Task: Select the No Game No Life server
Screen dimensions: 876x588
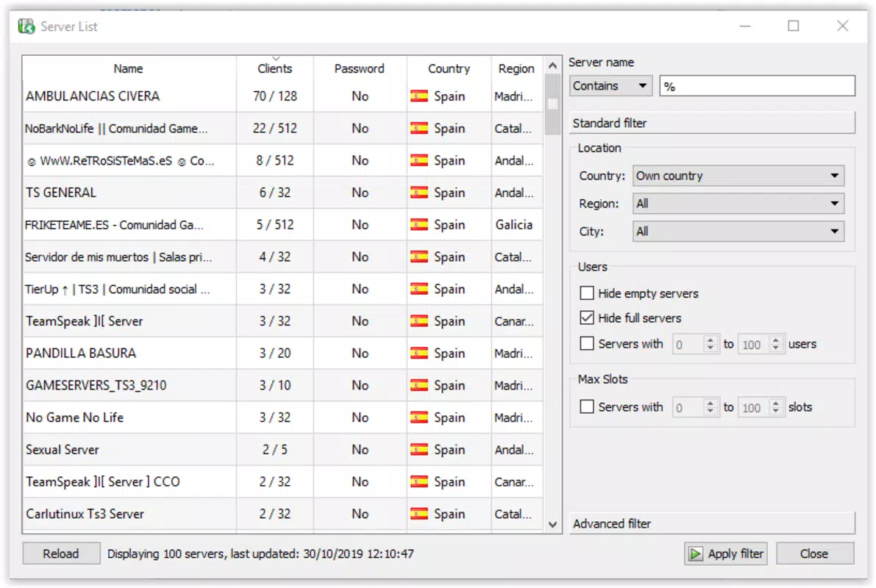Action: coord(282,417)
